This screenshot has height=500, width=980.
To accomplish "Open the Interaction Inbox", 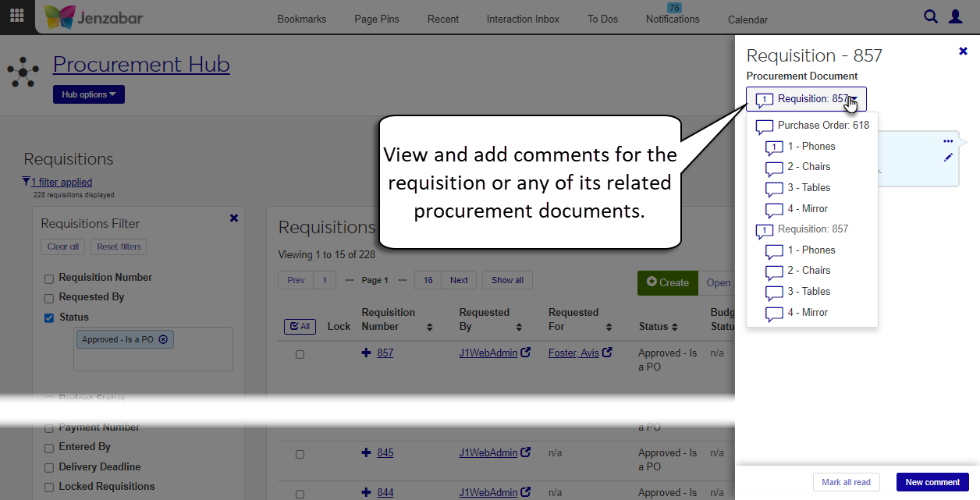I will (x=523, y=19).
